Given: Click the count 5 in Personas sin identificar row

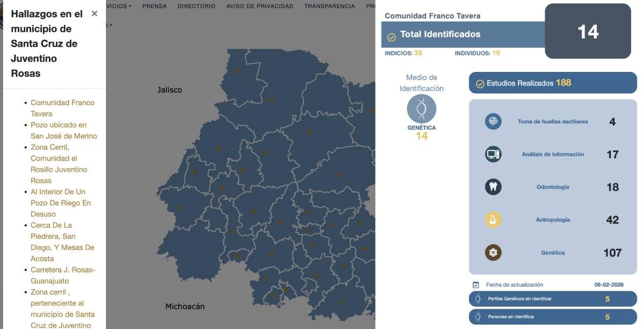Looking at the screenshot, I should click(608, 317).
